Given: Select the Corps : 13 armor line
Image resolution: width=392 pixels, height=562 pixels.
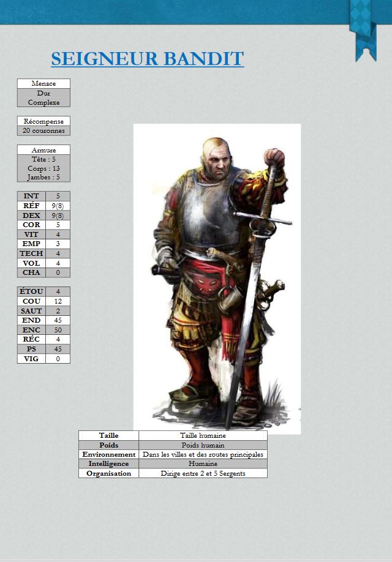Looking at the screenshot, I should point(43,168).
